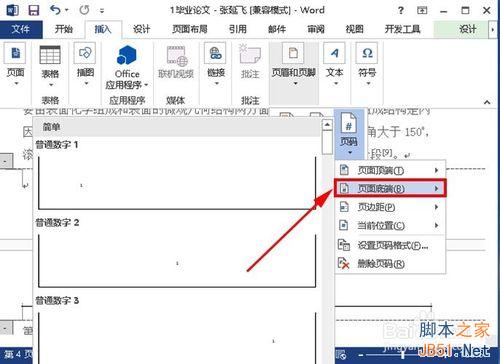Click the 页面 (Pages) ribbon icon
The width and height of the screenshot is (500, 364).
15,53
